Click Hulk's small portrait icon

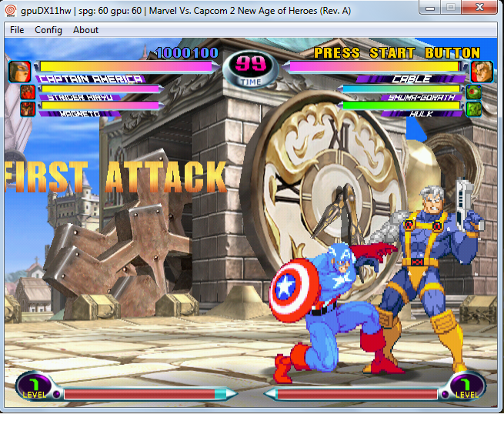pos(474,109)
